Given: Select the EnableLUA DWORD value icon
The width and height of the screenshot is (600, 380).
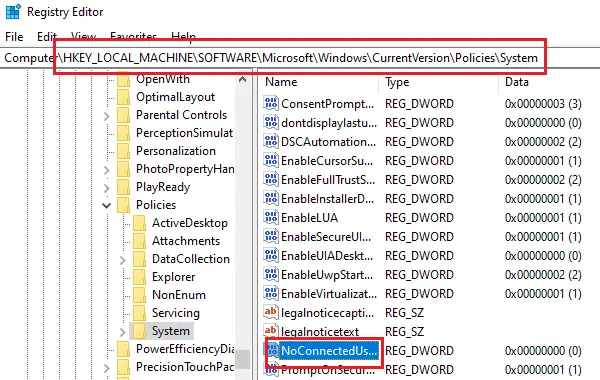Looking at the screenshot, I should [x=271, y=217].
